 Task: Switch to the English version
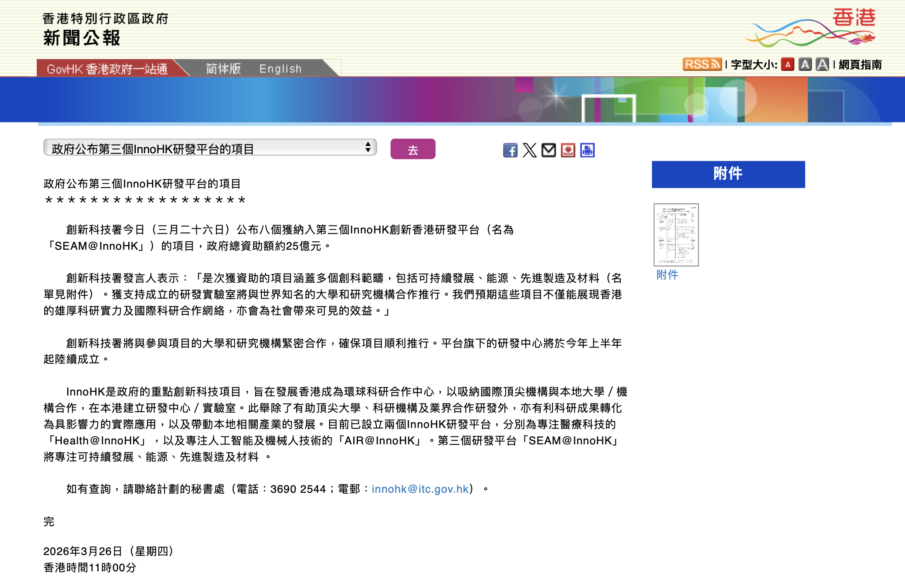pos(280,68)
